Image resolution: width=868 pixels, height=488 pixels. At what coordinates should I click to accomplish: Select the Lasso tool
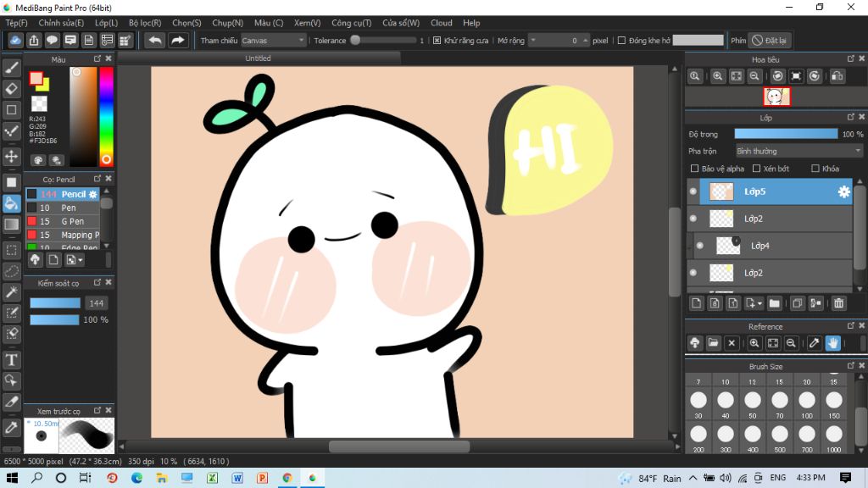tap(12, 271)
